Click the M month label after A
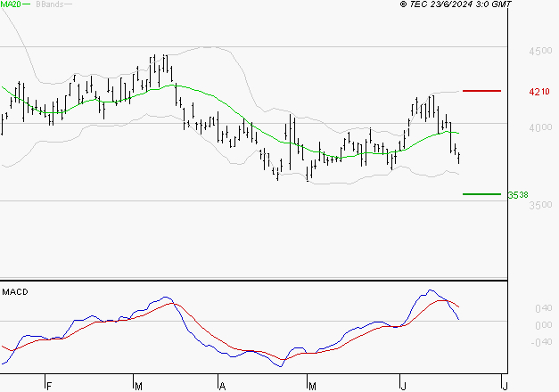Image resolution: width=559 pixels, height=392 pixels. point(312,387)
